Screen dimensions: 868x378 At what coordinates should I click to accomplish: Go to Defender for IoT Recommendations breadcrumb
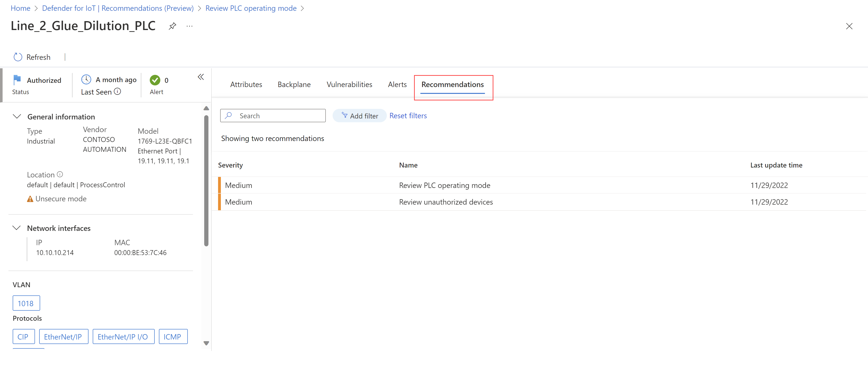[118, 8]
